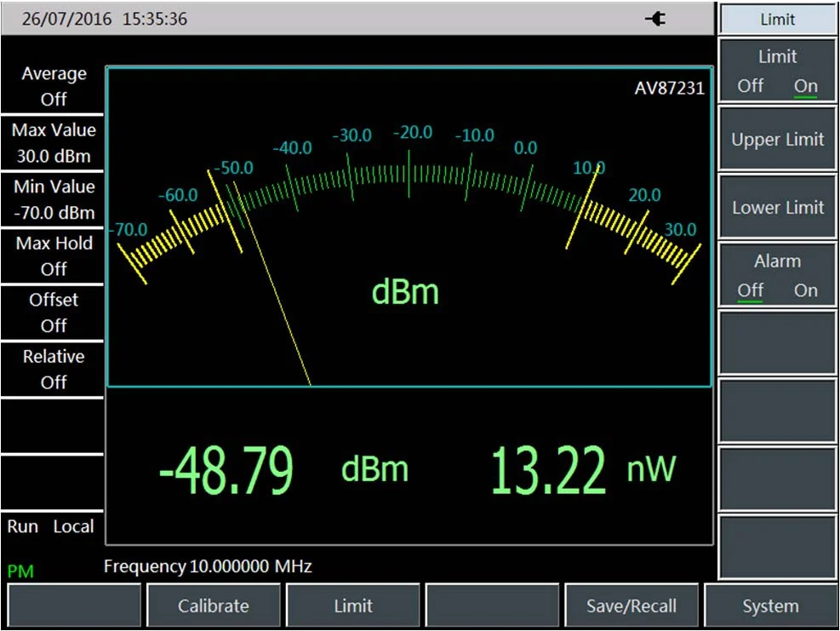
Task: Select the Limit bottom menu key
Action: click(352, 606)
